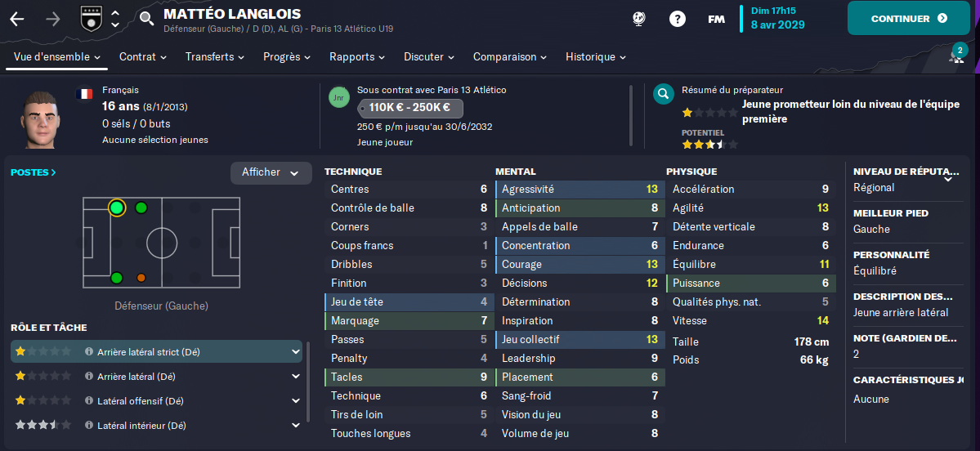Show info for Latéral intérieur role
Image resolution: width=980 pixels, height=451 pixels.
tap(89, 426)
